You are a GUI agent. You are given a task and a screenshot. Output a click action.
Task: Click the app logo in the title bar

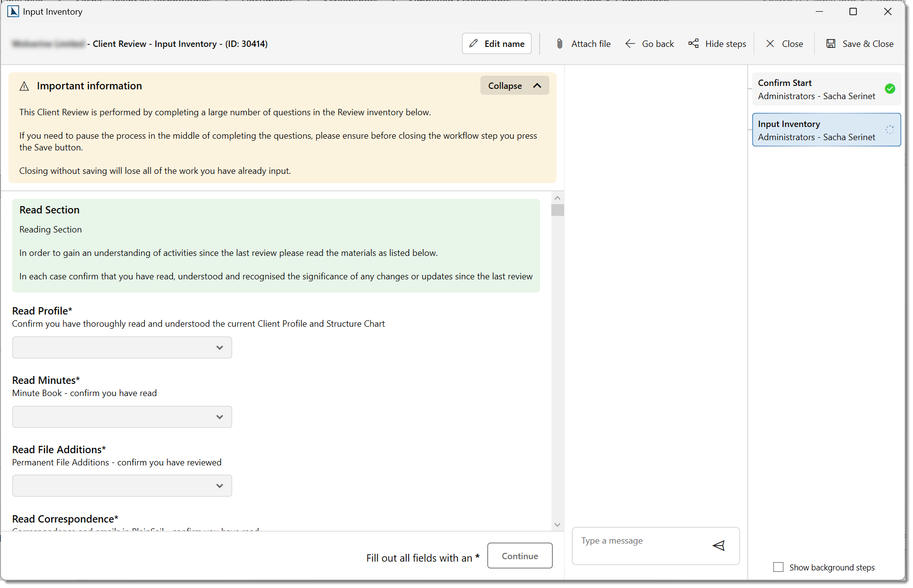pyautogui.click(x=13, y=11)
